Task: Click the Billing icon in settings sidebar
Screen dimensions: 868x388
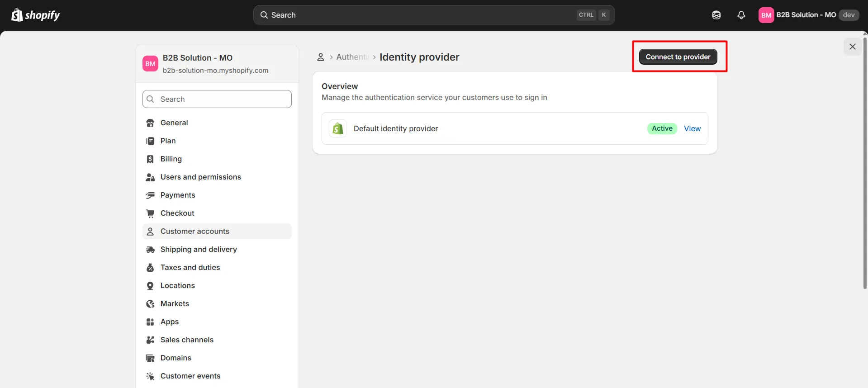Action: (x=150, y=159)
